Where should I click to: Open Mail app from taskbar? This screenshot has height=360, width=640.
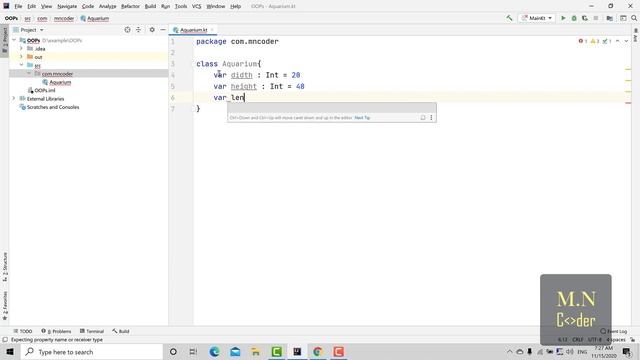pyautogui.click(x=235, y=351)
